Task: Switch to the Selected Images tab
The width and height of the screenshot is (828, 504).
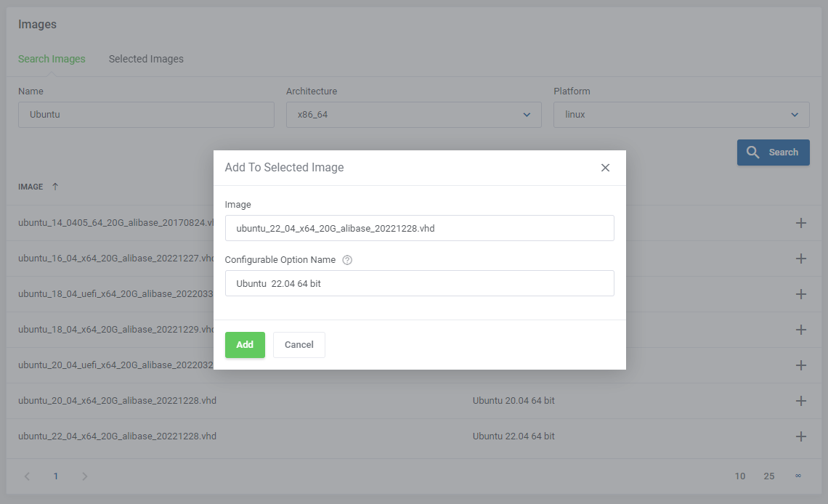Action: (146, 59)
